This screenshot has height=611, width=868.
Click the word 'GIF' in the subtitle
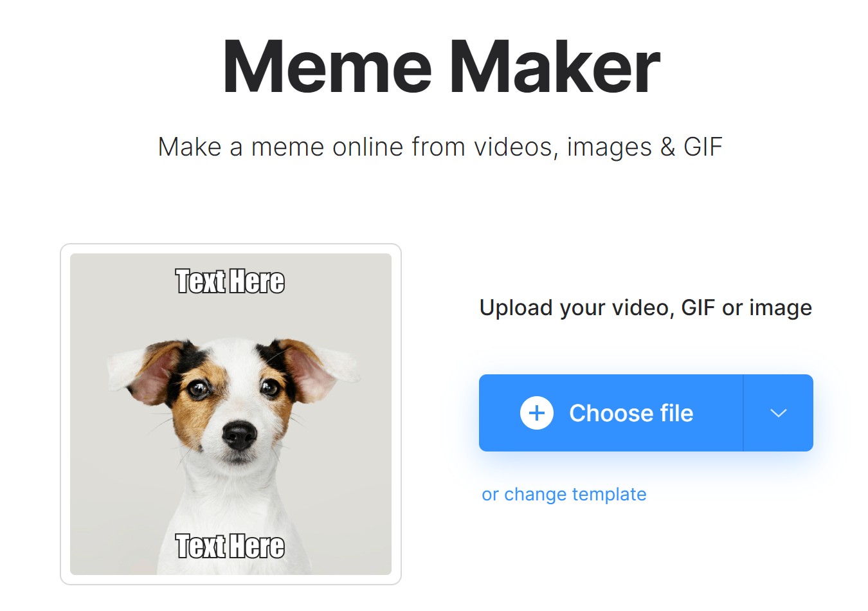click(x=703, y=147)
